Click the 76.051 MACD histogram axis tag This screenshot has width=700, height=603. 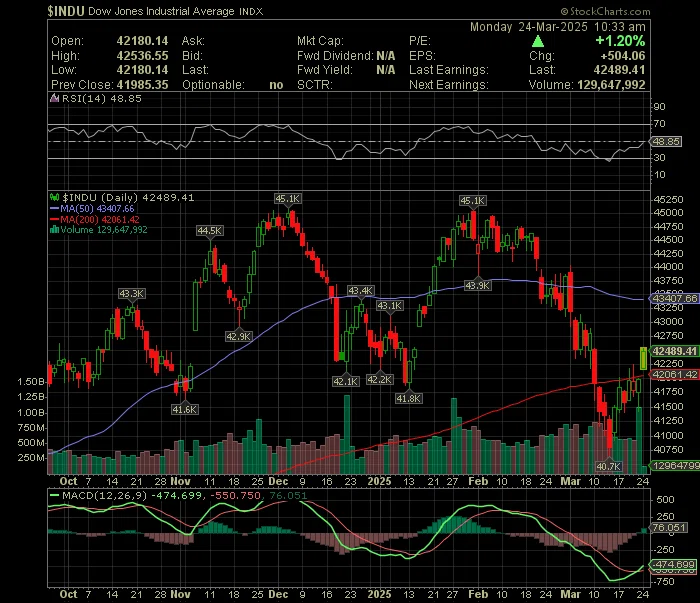(669, 528)
